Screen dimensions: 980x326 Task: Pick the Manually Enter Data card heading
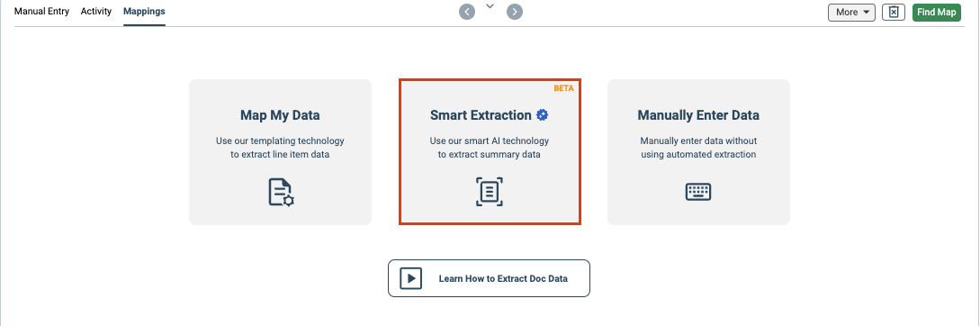pos(698,115)
